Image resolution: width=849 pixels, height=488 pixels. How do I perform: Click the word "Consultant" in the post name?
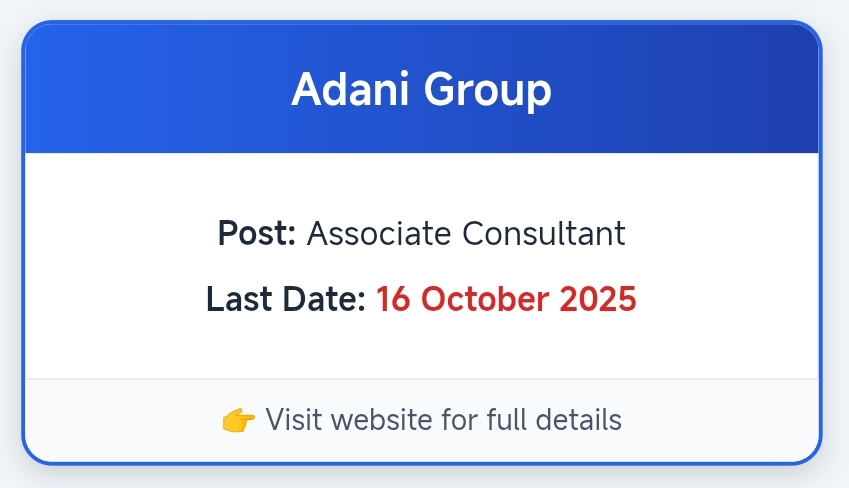tap(544, 234)
